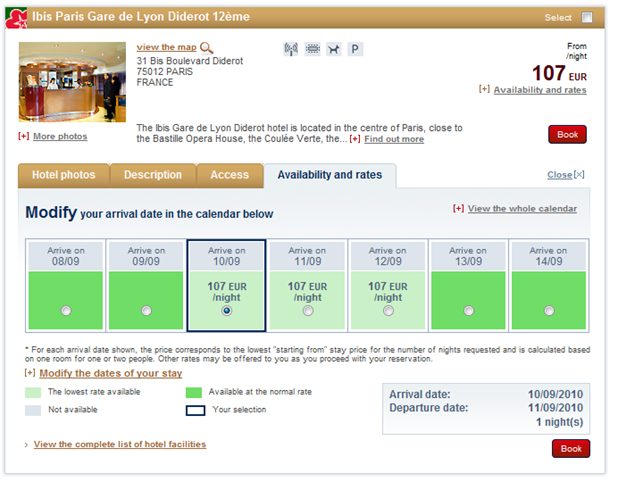The width and height of the screenshot is (618, 482).
Task: Expand plus icon beside View the whole calendar
Action: coord(458,208)
